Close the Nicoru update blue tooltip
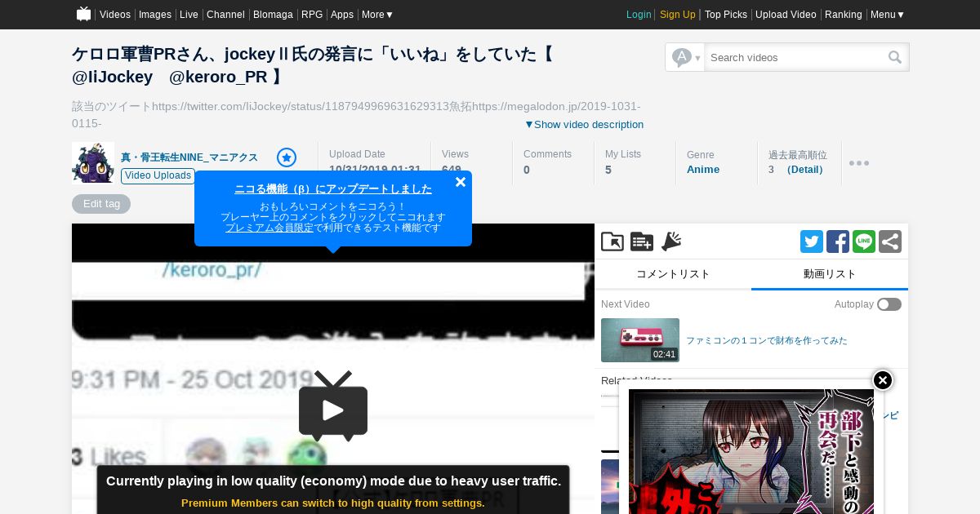 461,182
